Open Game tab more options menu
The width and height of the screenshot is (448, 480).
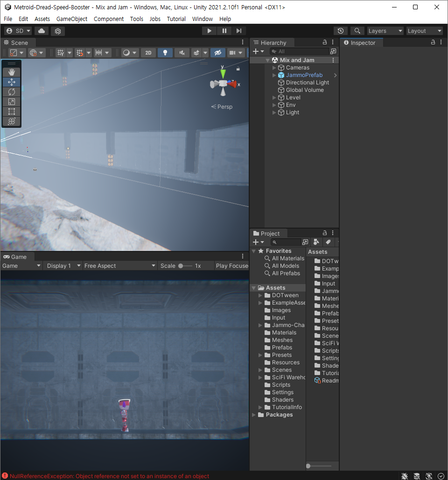243,256
